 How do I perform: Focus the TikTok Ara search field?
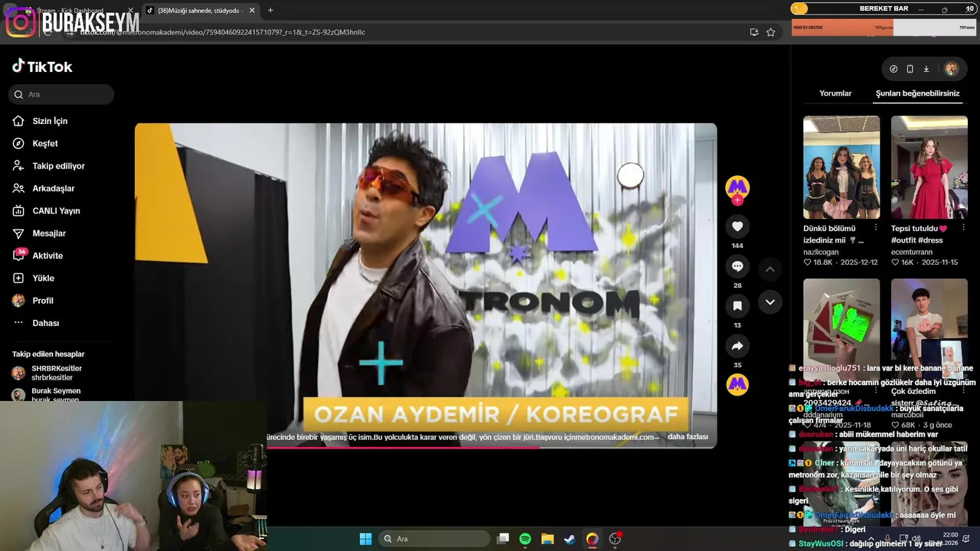(x=61, y=94)
